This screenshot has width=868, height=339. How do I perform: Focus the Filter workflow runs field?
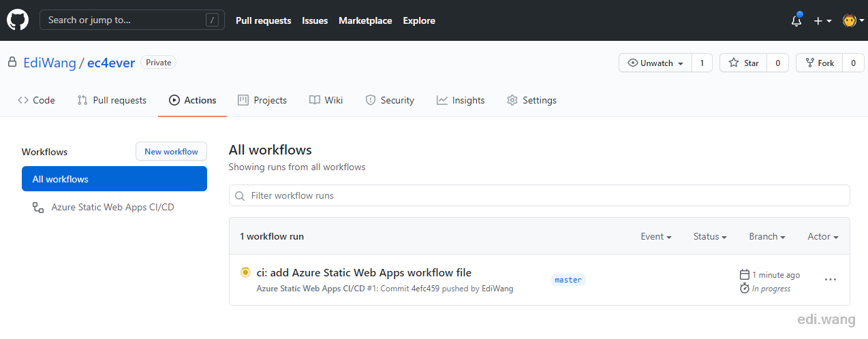click(540, 195)
